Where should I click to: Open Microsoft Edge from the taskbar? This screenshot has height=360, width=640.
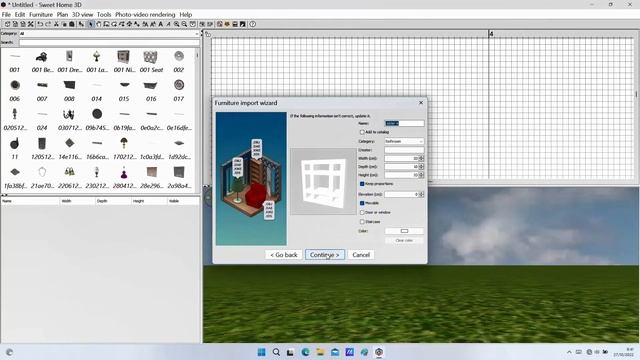tap(305, 352)
